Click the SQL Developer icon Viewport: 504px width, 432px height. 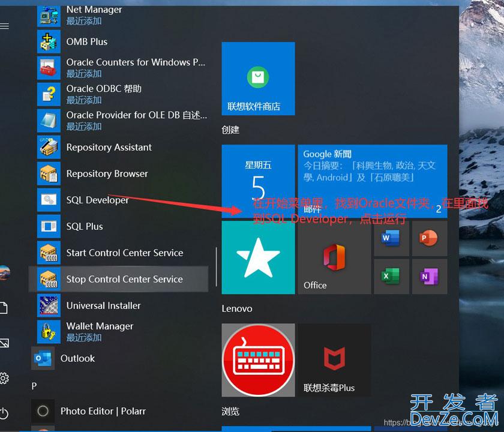point(49,200)
